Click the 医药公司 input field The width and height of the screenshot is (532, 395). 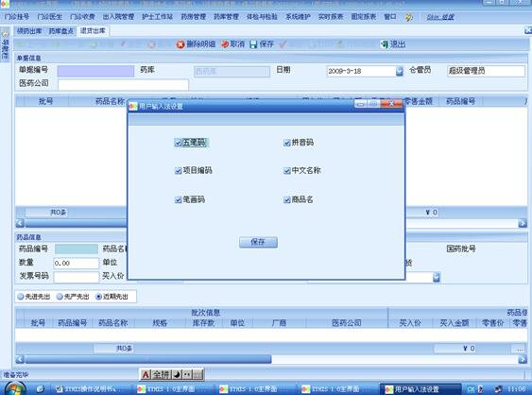point(123,84)
